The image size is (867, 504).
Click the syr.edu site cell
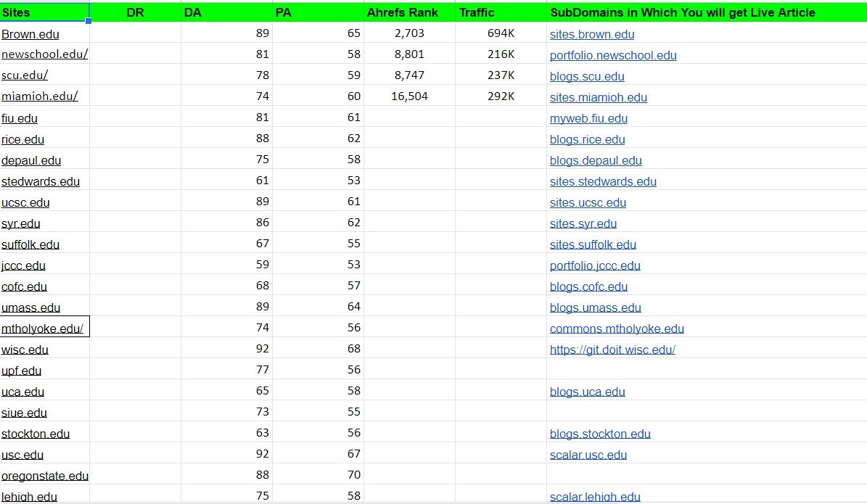click(44, 222)
